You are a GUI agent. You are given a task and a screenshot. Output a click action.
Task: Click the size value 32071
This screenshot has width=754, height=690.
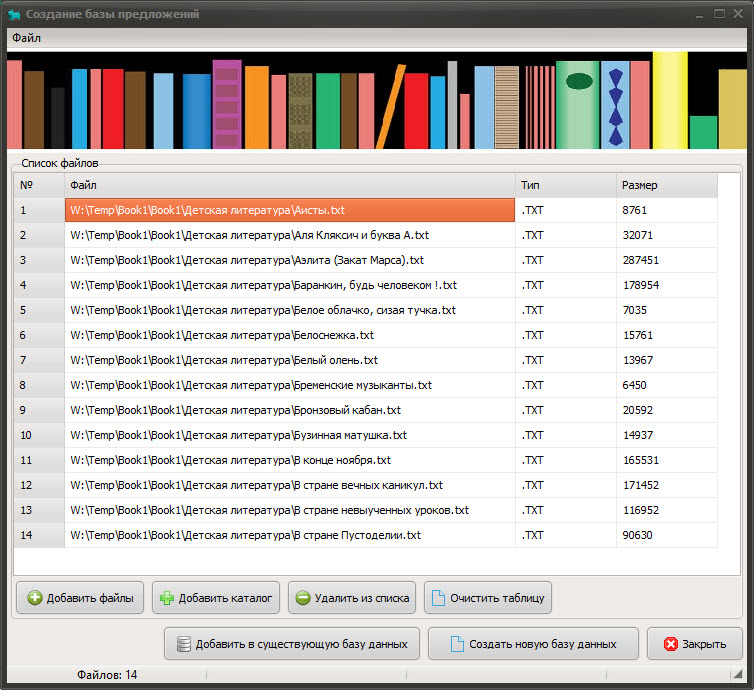(x=638, y=235)
